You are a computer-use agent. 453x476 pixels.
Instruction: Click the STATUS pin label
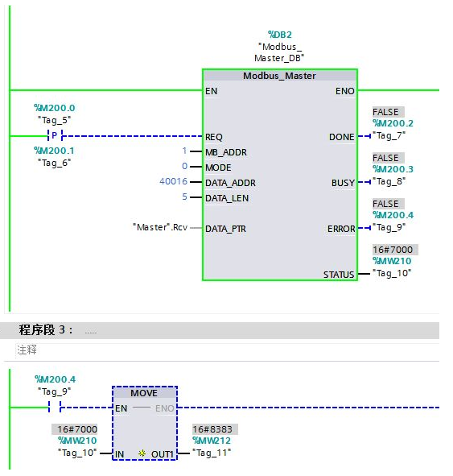tap(339, 275)
